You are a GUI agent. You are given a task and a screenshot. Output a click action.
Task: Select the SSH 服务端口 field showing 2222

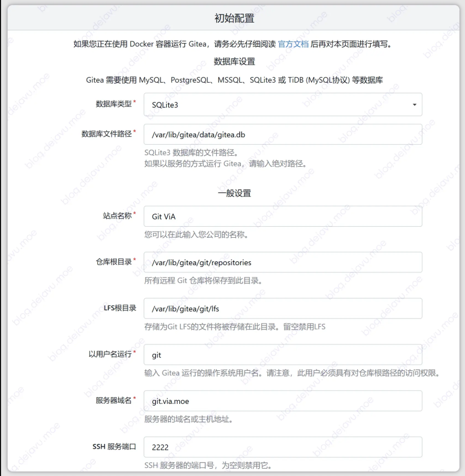(x=283, y=447)
